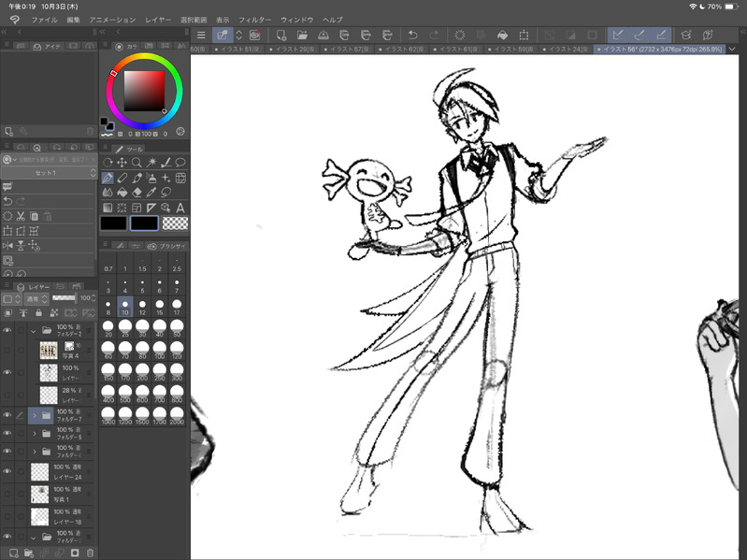Expand the フォルダー7 layer folder
The height and width of the screenshot is (560, 747).
click(x=35, y=415)
